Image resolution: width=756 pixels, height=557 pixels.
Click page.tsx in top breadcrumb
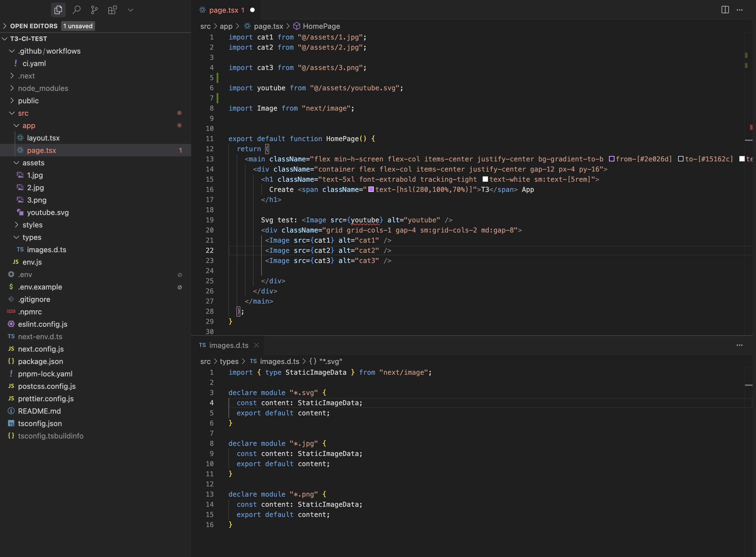pyautogui.click(x=268, y=26)
